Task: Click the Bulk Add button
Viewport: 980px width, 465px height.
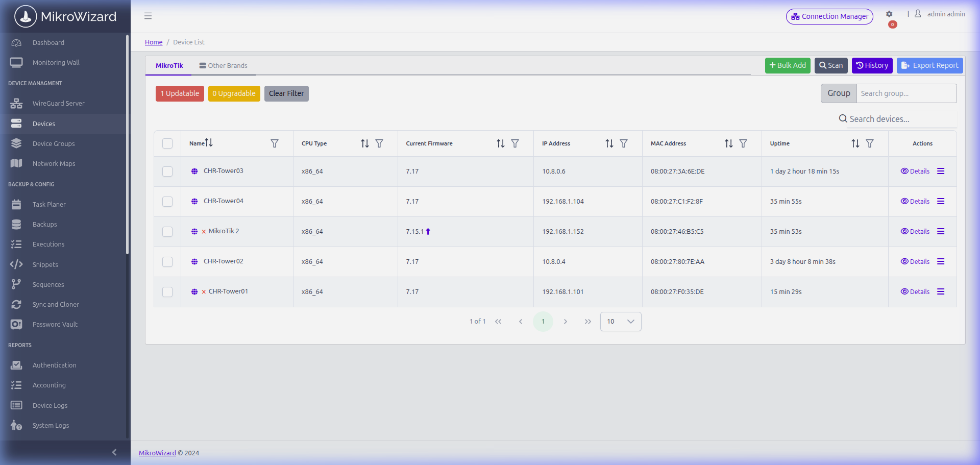Action: pyautogui.click(x=788, y=65)
